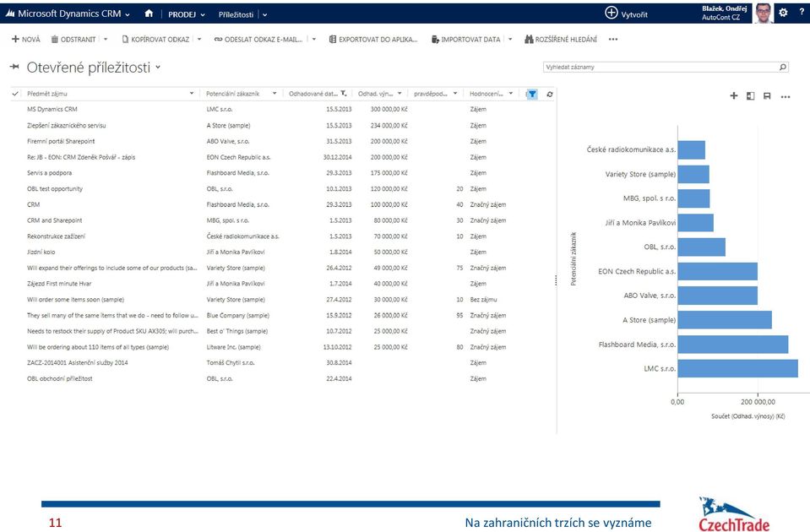Open the LMC s.r.o. customer link
Viewport: 810px width, 532px height.
[x=220, y=109]
